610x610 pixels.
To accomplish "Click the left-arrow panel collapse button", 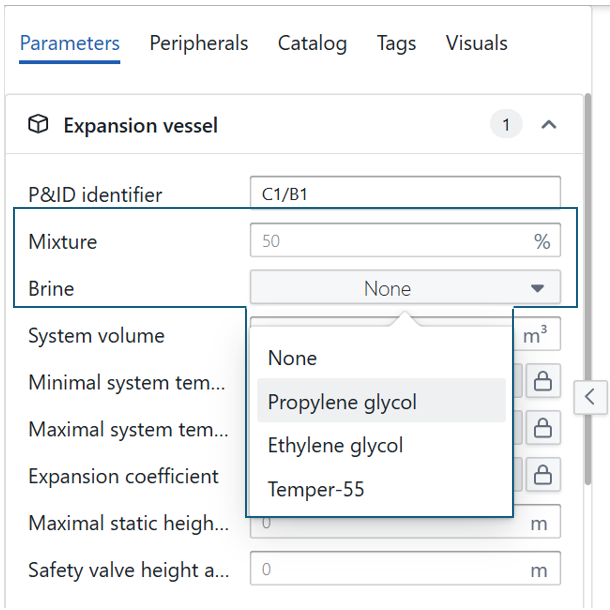I will coord(590,397).
